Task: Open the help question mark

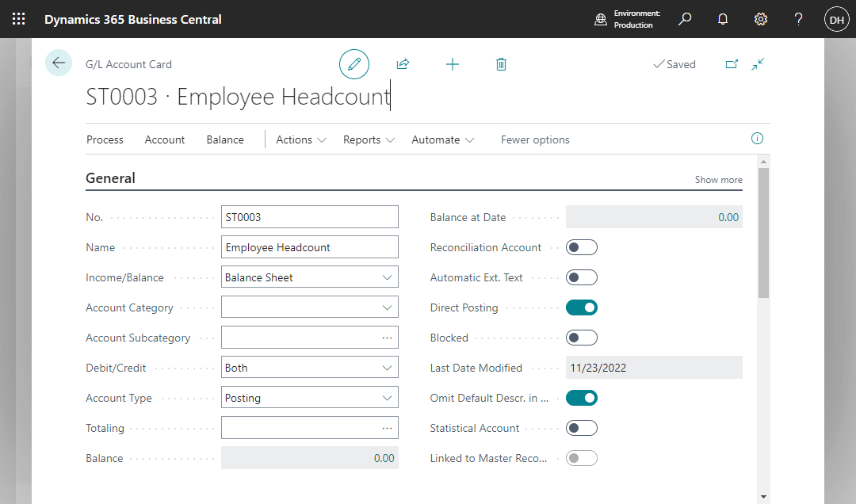Action: [x=798, y=19]
